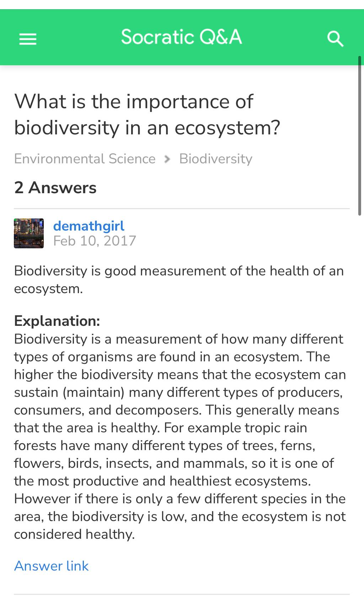View demathgirl's profile
The image size is (364, 604).
pyautogui.click(x=89, y=226)
